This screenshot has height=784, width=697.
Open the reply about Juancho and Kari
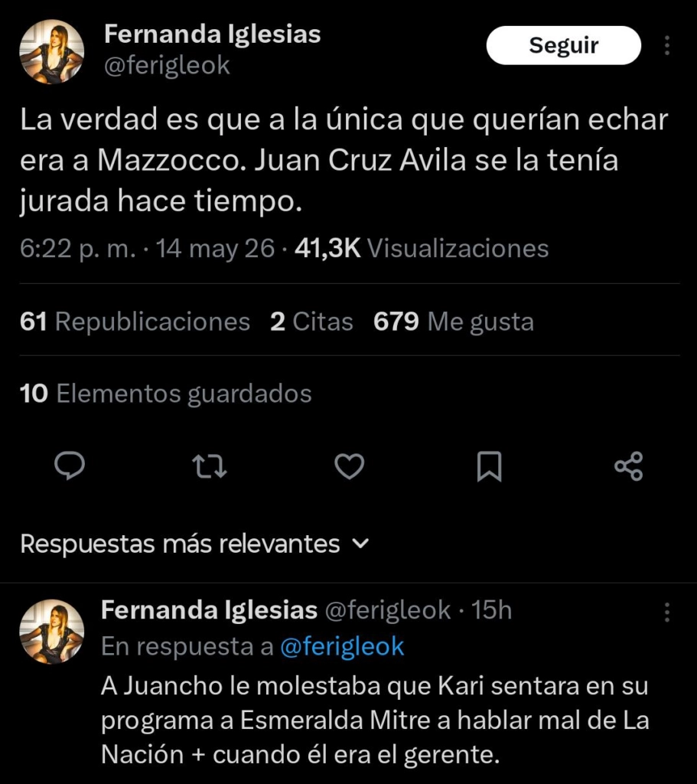375,720
